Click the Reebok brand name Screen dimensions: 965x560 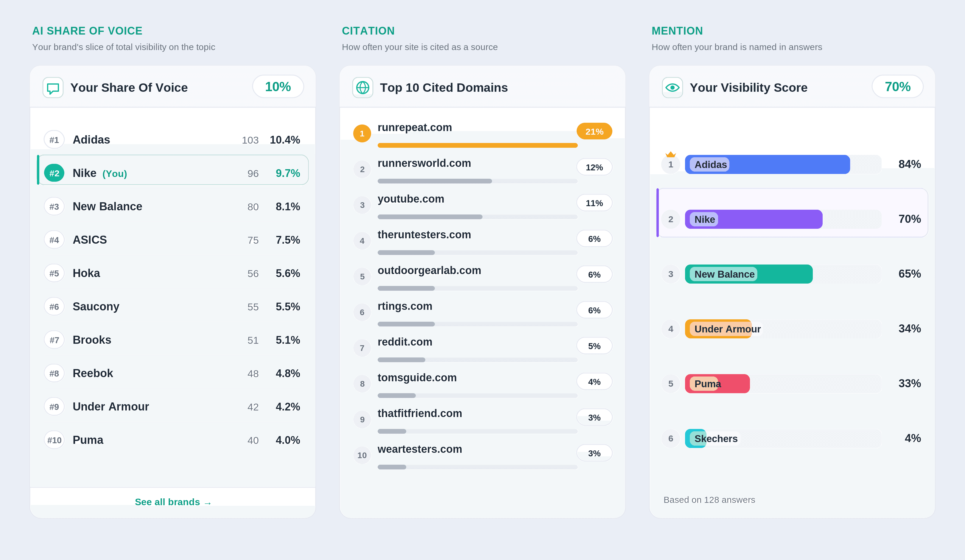pos(93,373)
